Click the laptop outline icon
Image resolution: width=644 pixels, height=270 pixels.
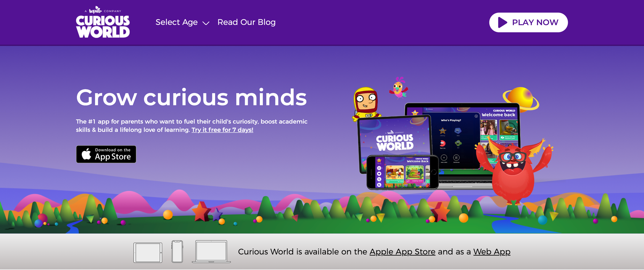tap(211, 251)
